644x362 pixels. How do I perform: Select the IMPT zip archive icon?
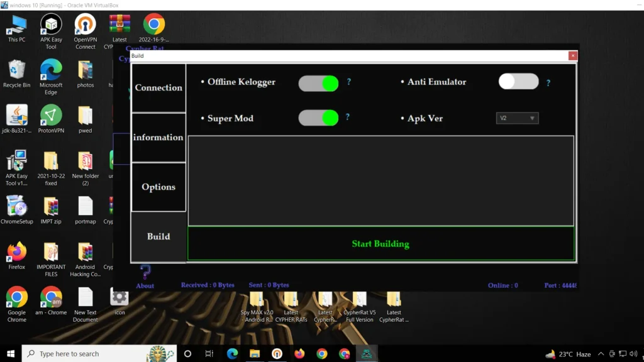pyautogui.click(x=51, y=210)
